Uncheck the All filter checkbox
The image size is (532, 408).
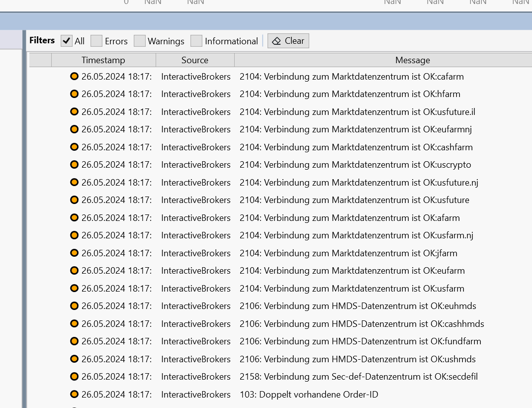[x=67, y=41]
